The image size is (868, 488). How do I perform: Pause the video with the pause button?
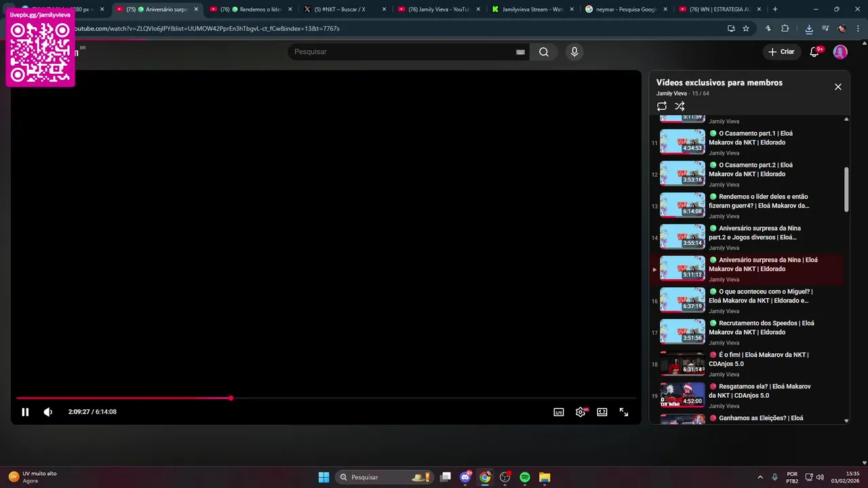(x=25, y=411)
